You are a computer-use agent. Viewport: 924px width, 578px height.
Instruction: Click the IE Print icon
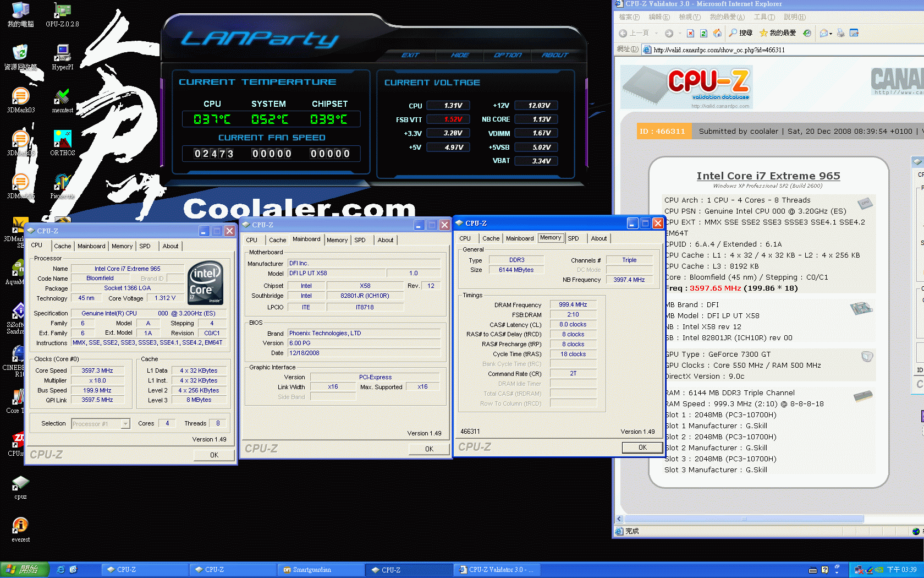click(840, 33)
